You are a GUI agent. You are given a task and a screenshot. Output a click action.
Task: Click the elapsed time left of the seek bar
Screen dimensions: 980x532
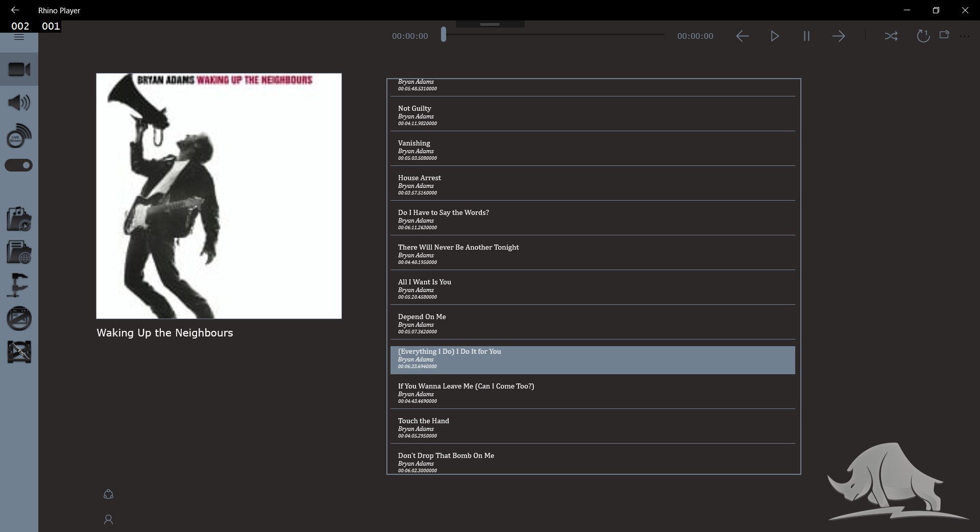[x=410, y=36]
